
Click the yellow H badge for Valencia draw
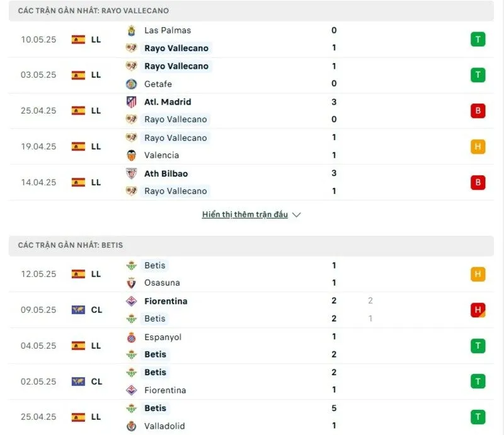(478, 146)
